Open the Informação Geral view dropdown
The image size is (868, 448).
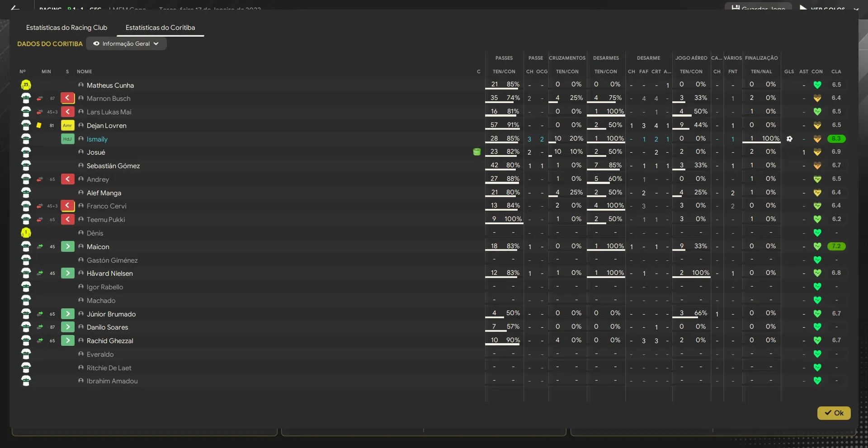pyautogui.click(x=126, y=44)
